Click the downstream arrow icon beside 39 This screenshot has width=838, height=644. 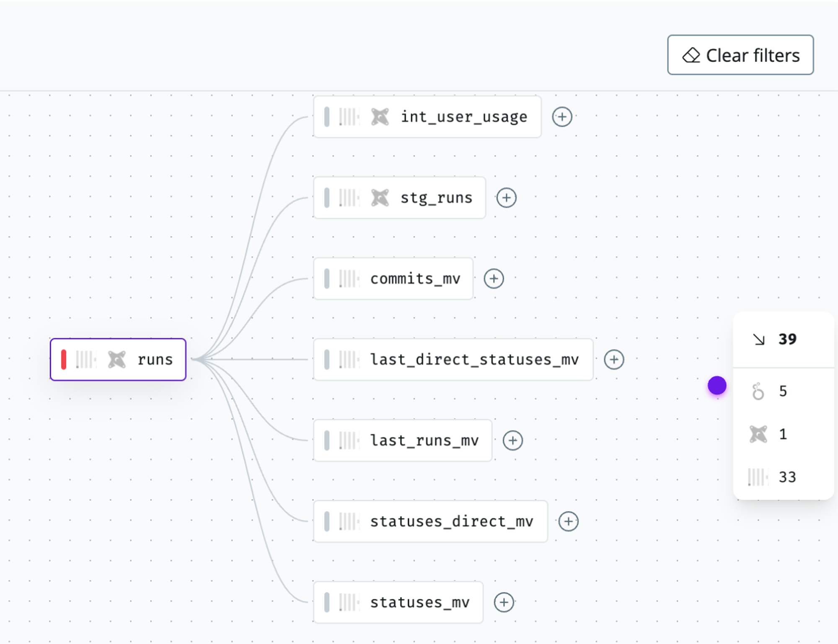coord(758,339)
